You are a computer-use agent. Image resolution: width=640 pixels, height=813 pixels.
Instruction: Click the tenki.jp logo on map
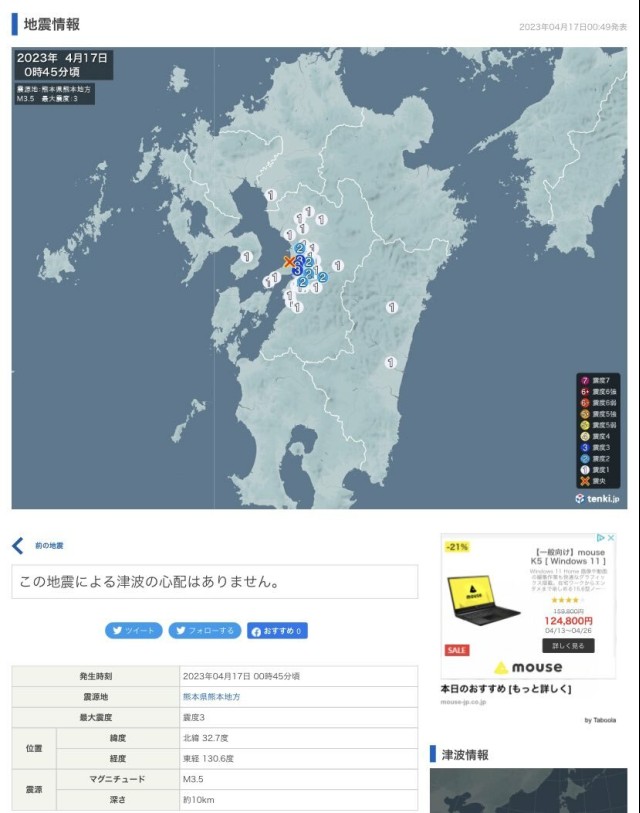(x=597, y=498)
